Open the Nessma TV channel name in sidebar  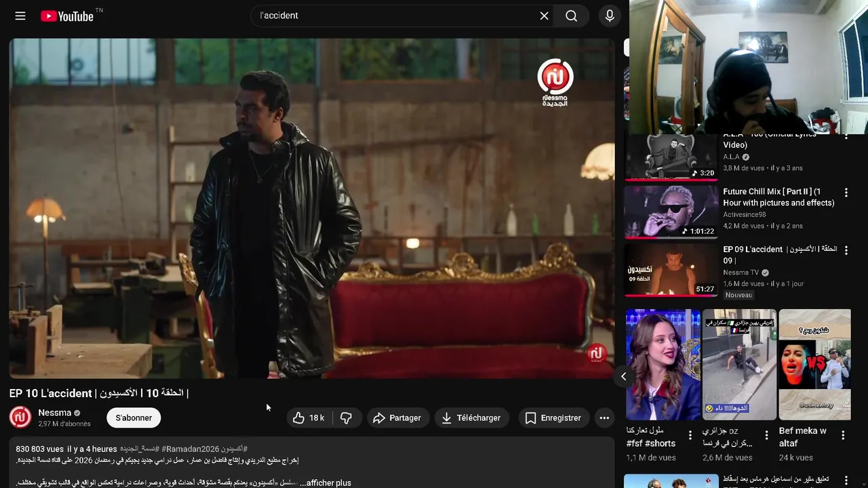pyautogui.click(x=741, y=272)
